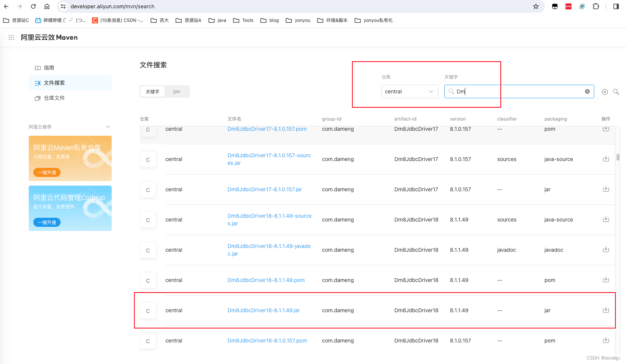Viewport: 626px width, 364px height.
Task: Download Dm8JdbcDriver18-8.1.1.49-sources.jar via its download icon
Action: point(606,219)
